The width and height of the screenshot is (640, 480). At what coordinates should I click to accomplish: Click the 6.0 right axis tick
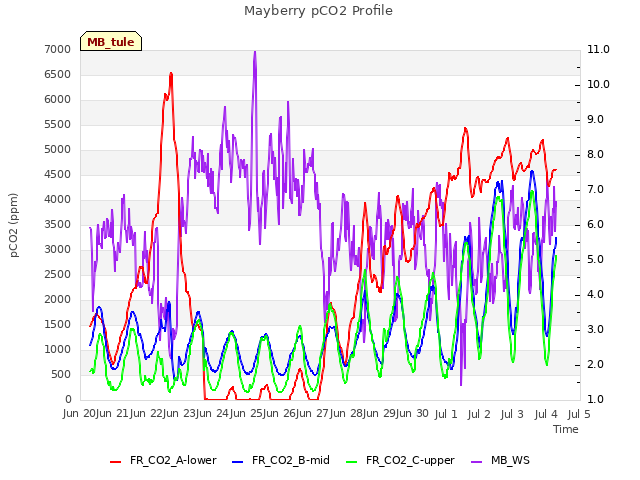tap(595, 225)
